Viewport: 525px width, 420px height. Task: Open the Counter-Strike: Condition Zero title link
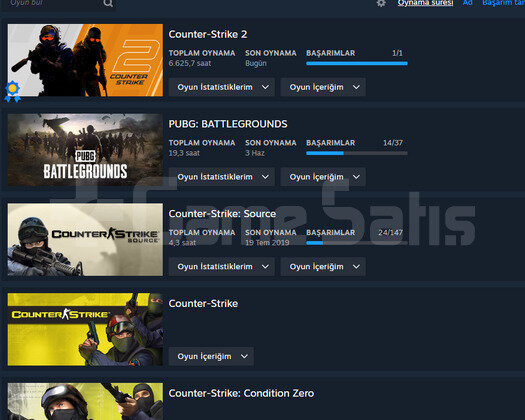(x=241, y=393)
